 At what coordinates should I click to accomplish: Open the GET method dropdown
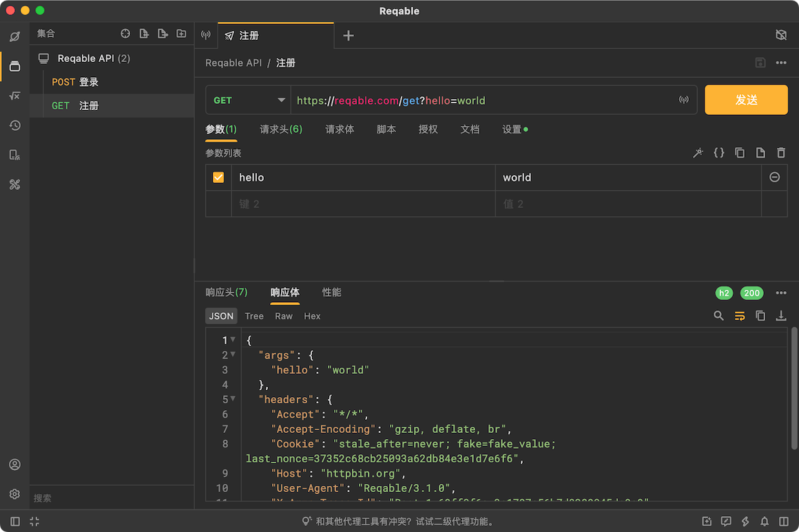[248, 100]
